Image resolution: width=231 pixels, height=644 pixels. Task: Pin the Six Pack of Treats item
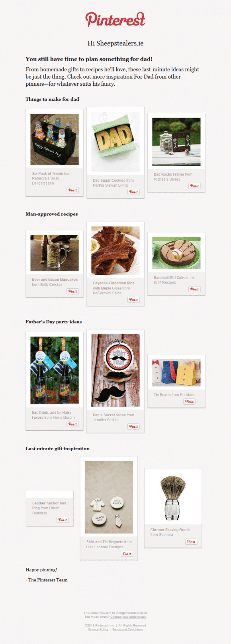[x=72, y=190]
